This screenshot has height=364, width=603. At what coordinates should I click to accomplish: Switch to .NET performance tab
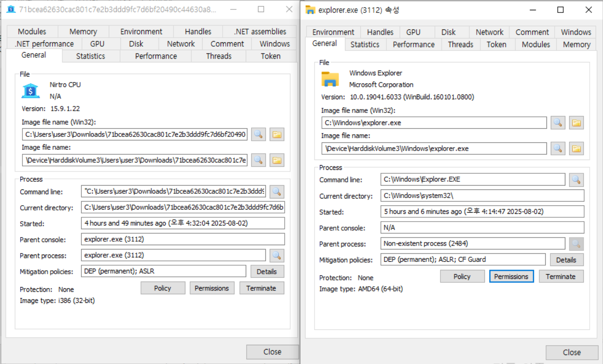tap(44, 44)
